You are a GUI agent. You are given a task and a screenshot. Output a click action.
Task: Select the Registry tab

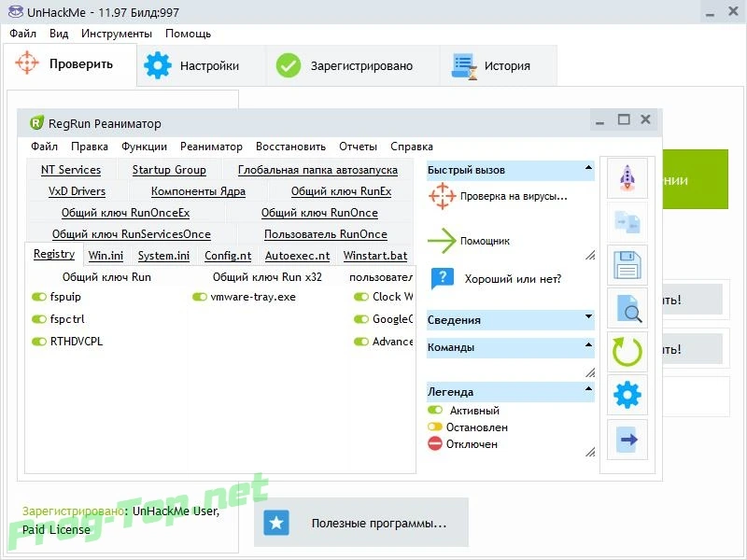click(x=54, y=254)
